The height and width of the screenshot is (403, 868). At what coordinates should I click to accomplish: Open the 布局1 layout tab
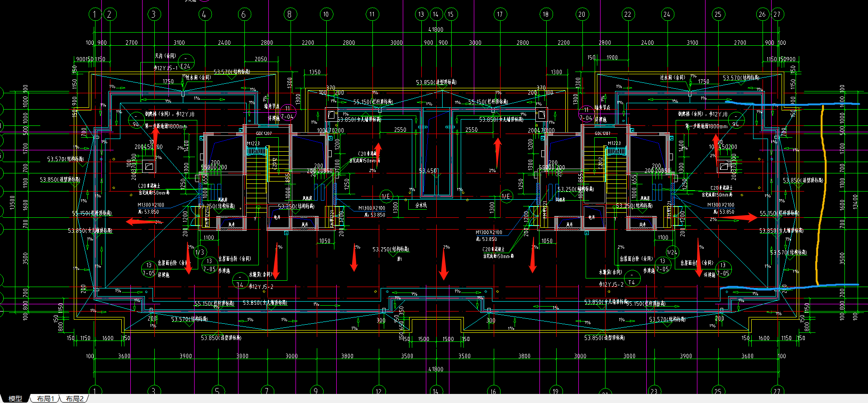coord(45,398)
